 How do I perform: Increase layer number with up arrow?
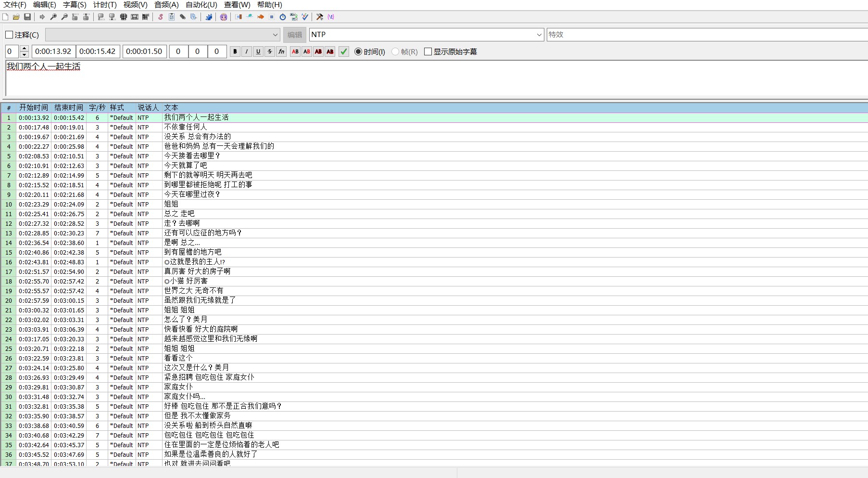click(x=25, y=49)
